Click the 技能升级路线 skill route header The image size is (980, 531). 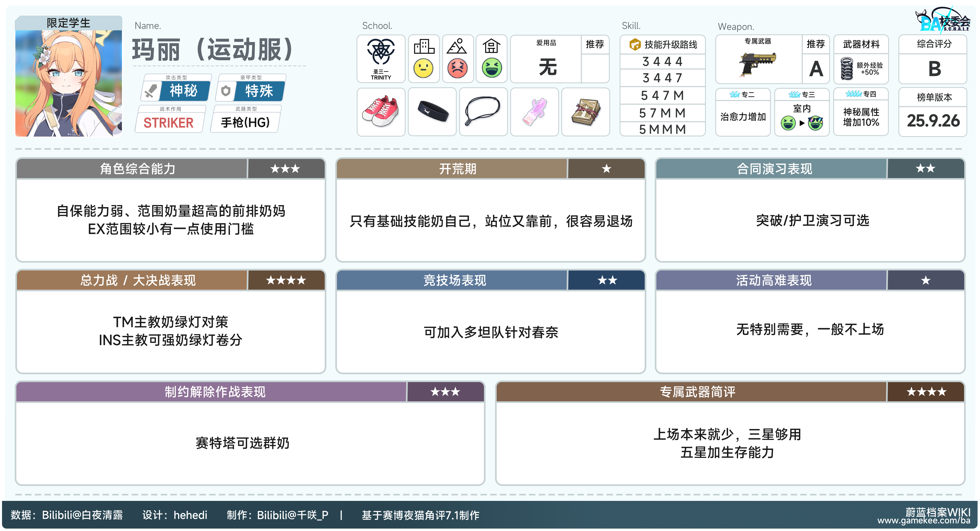(663, 45)
